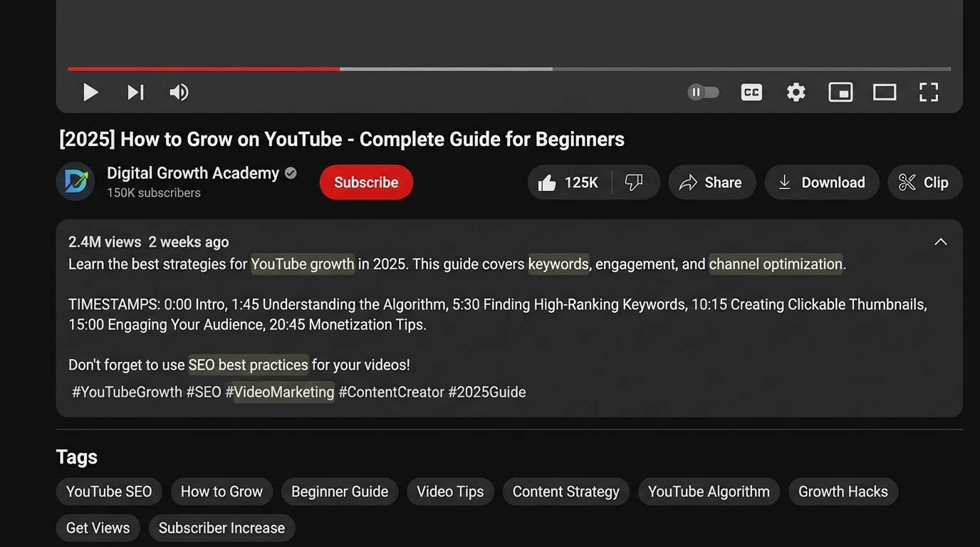Collapse the video description panel

[x=941, y=241]
